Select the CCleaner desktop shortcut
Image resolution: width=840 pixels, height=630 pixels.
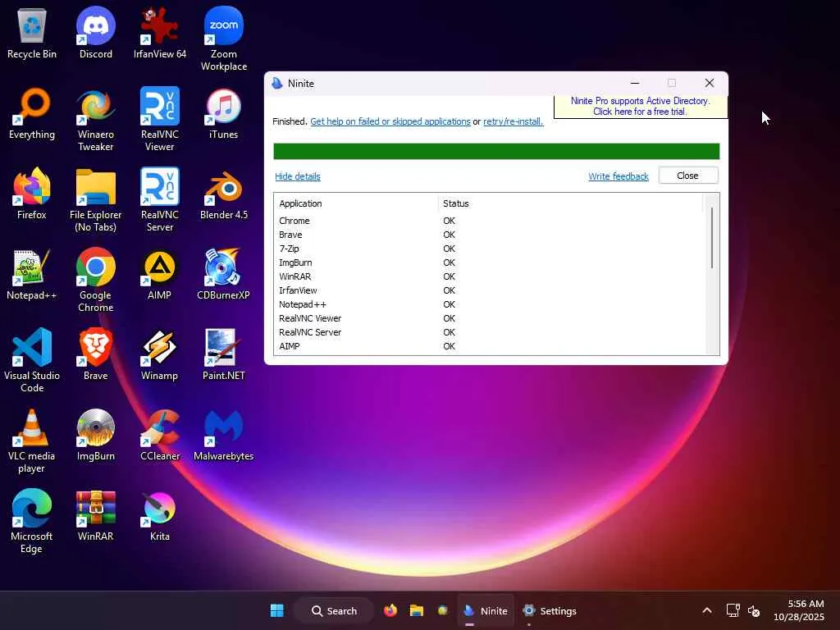coord(160,435)
